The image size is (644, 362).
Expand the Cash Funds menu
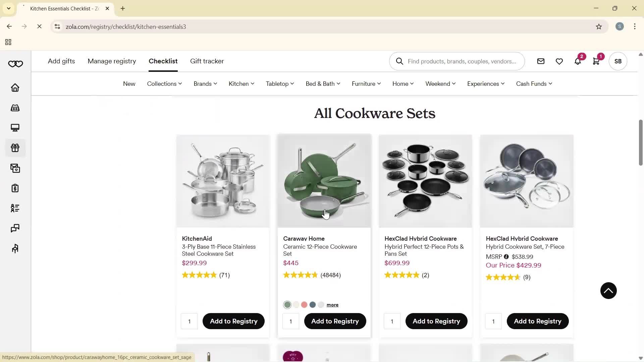coord(534,84)
